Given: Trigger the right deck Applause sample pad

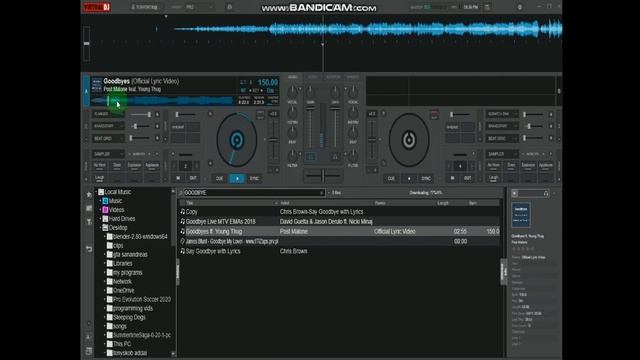Looking at the screenshot, I should coord(546,166).
